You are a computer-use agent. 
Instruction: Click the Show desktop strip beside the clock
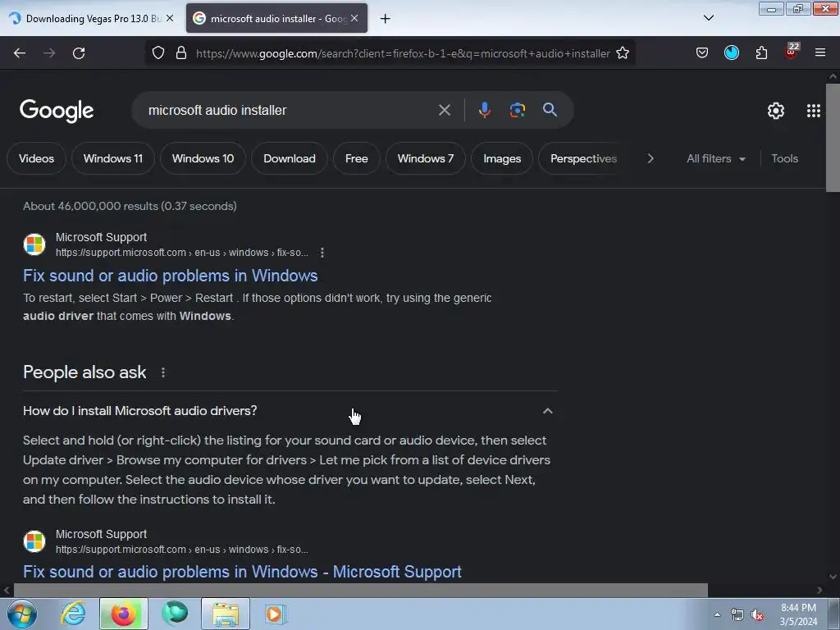click(834, 614)
